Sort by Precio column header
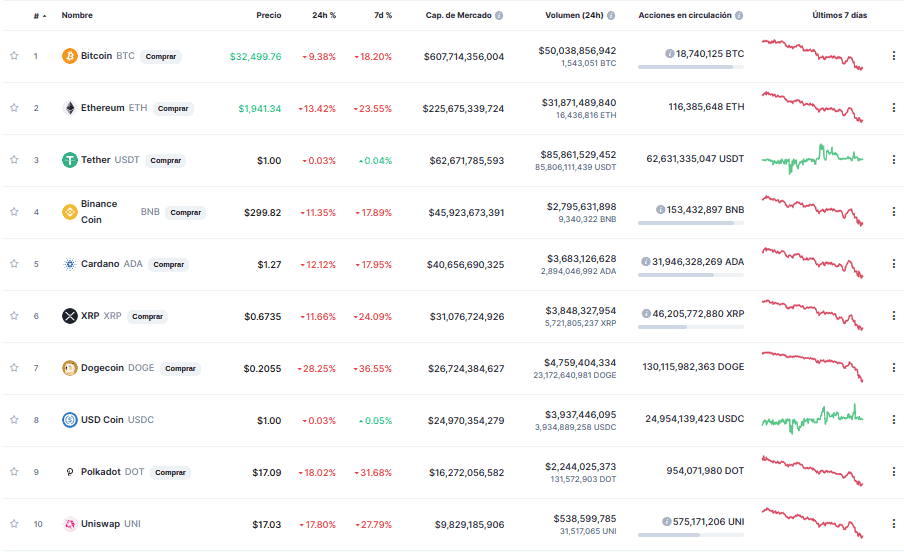This screenshot has width=904, height=552. [269, 15]
